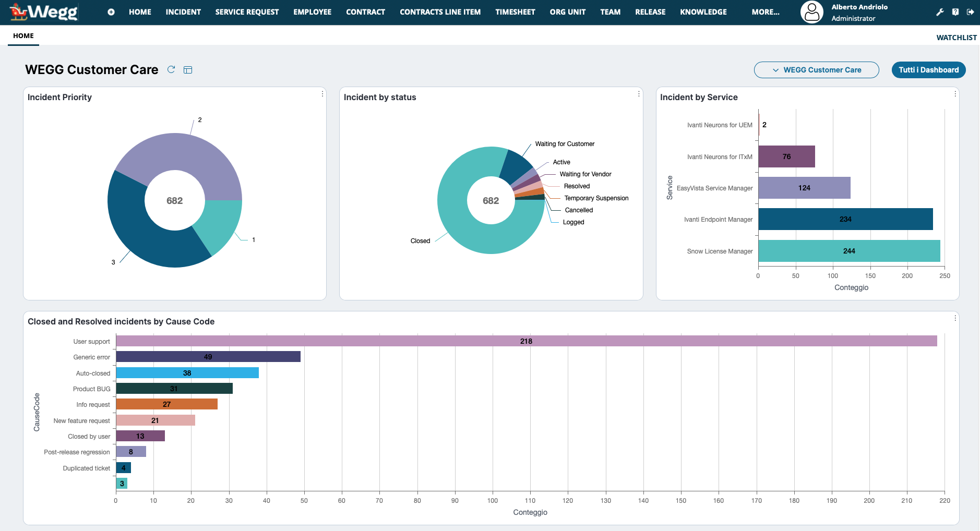The image size is (980, 531).
Task: Switch to the HOME workspace tab
Action: (23, 36)
